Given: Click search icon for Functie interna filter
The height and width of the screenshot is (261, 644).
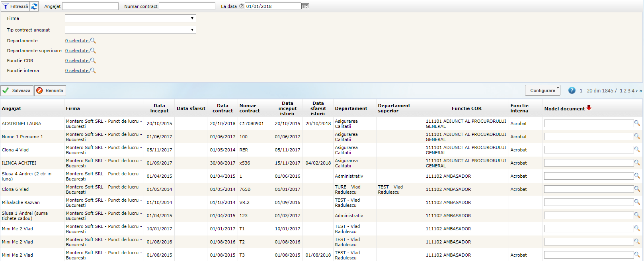Looking at the screenshot, I should [x=93, y=71].
